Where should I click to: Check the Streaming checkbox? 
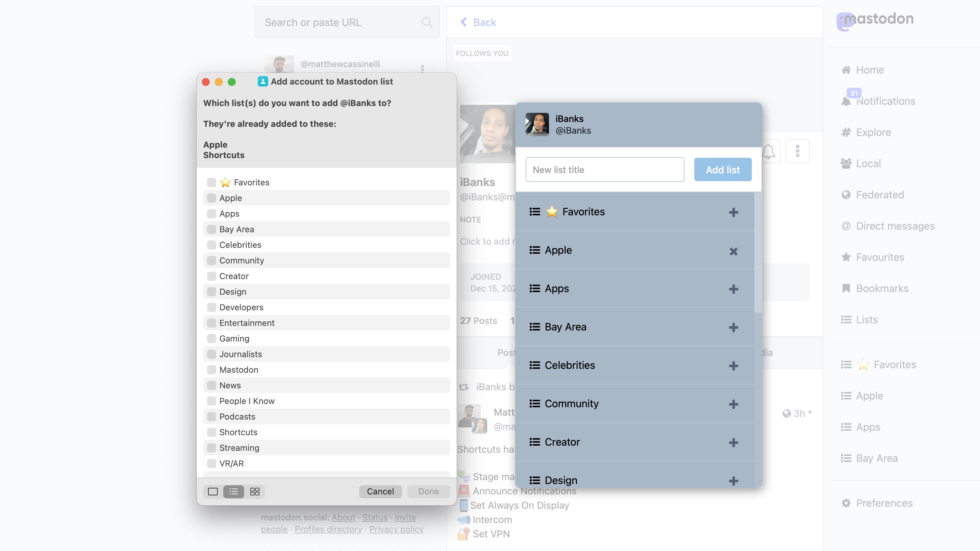tap(211, 448)
